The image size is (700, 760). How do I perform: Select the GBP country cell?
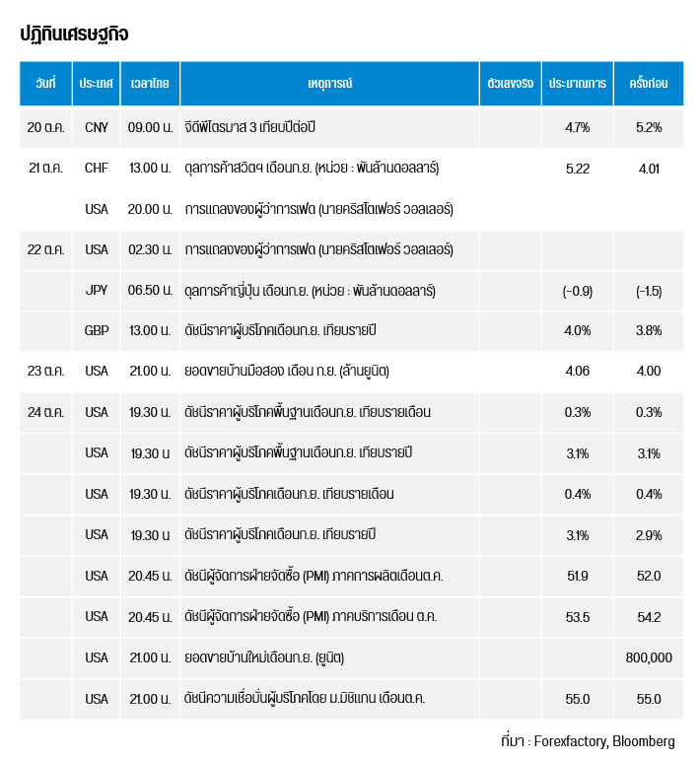point(97,330)
